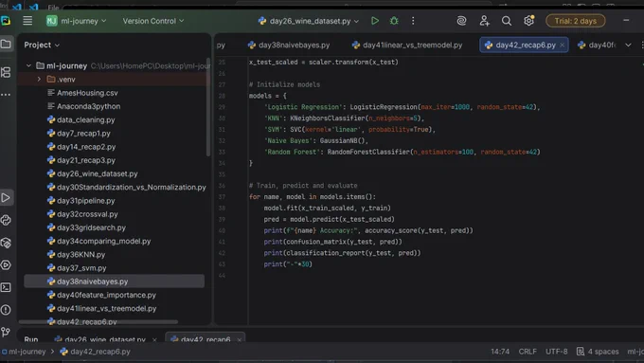Click the Trial: 2 days button
This screenshot has height=363, width=644.
pyautogui.click(x=576, y=21)
